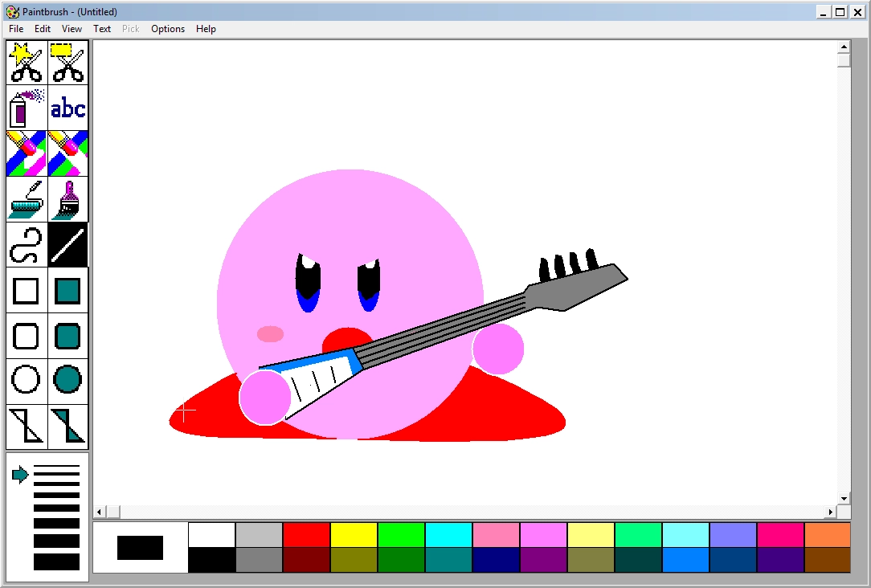
Task: Open the Options menu
Action: click(168, 29)
